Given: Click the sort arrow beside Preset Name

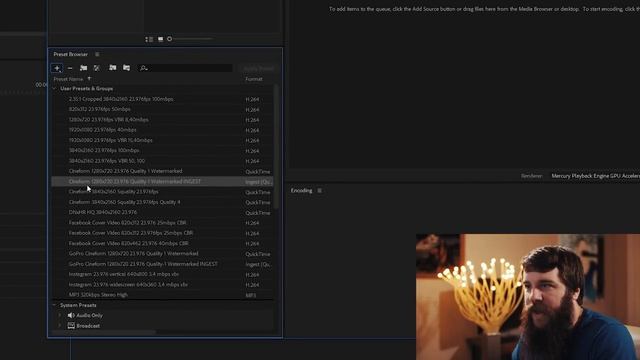Looking at the screenshot, I should [89, 79].
